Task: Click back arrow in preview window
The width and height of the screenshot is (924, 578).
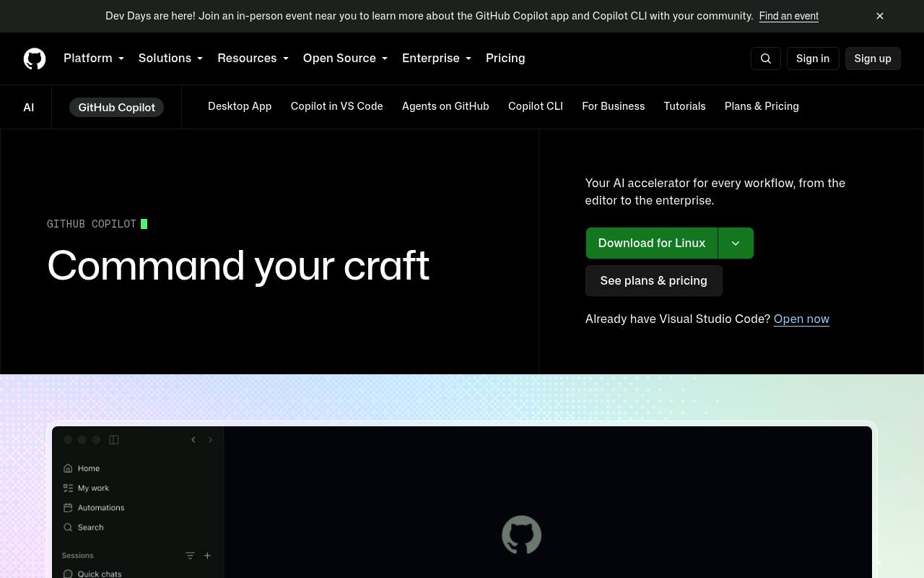Action: pyautogui.click(x=193, y=439)
